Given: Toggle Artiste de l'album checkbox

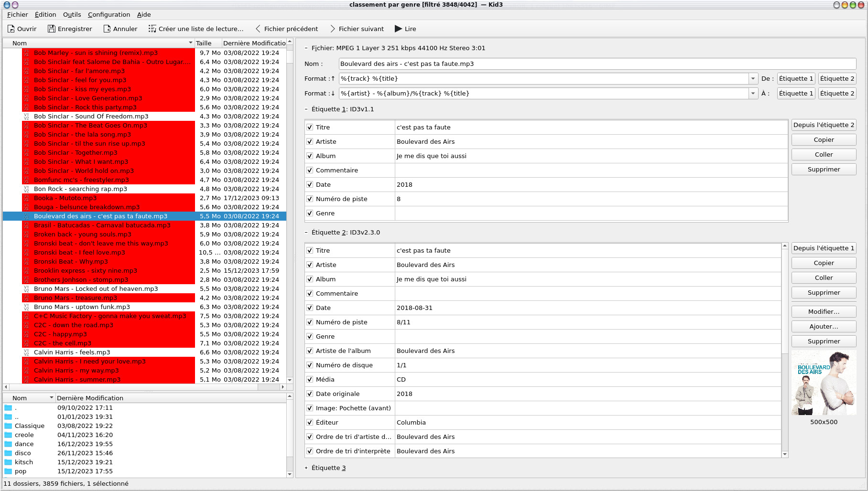Looking at the screenshot, I should [310, 351].
